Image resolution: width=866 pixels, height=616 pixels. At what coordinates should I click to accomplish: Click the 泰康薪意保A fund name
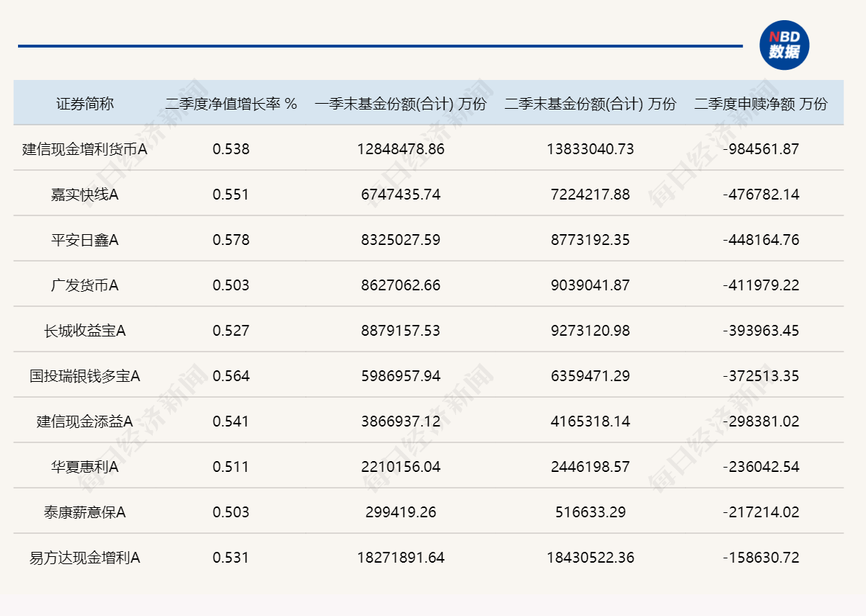pyautogui.click(x=85, y=512)
